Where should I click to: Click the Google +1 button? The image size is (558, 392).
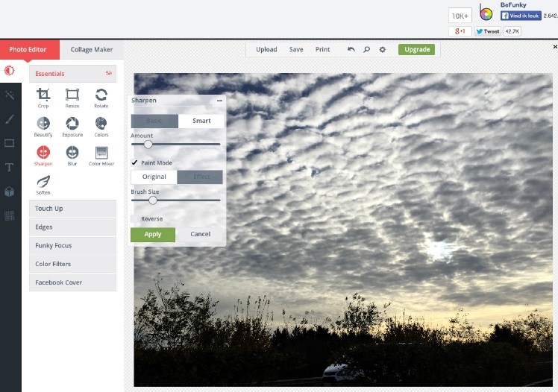460,31
